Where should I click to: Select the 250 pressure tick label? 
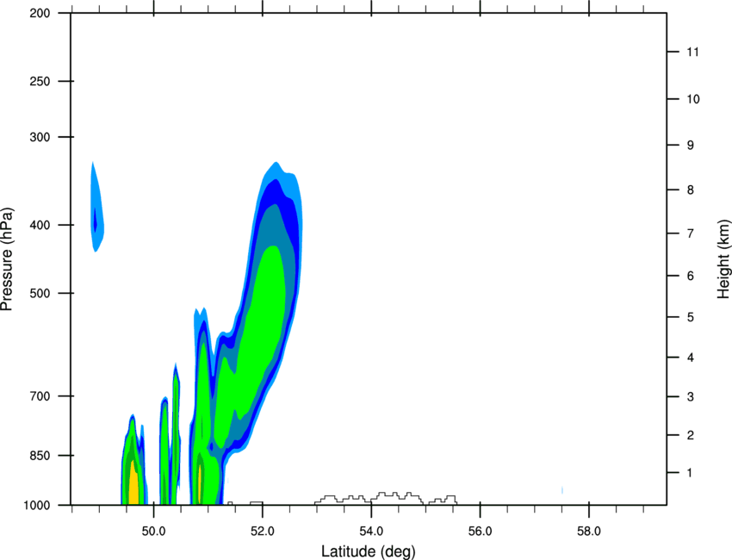click(40, 81)
